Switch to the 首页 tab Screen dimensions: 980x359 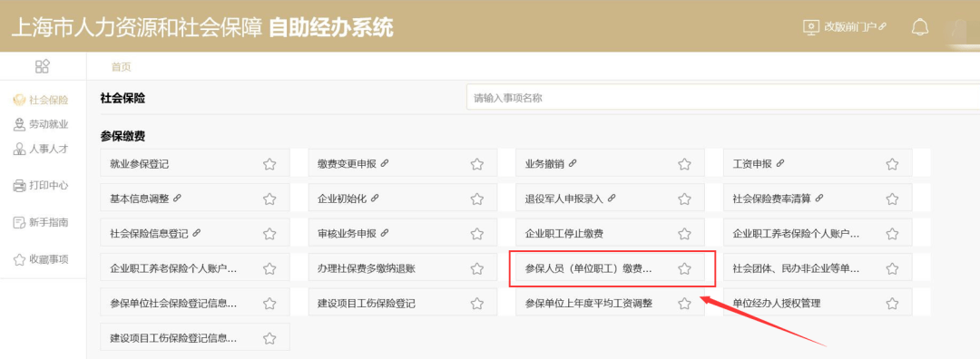[122, 67]
